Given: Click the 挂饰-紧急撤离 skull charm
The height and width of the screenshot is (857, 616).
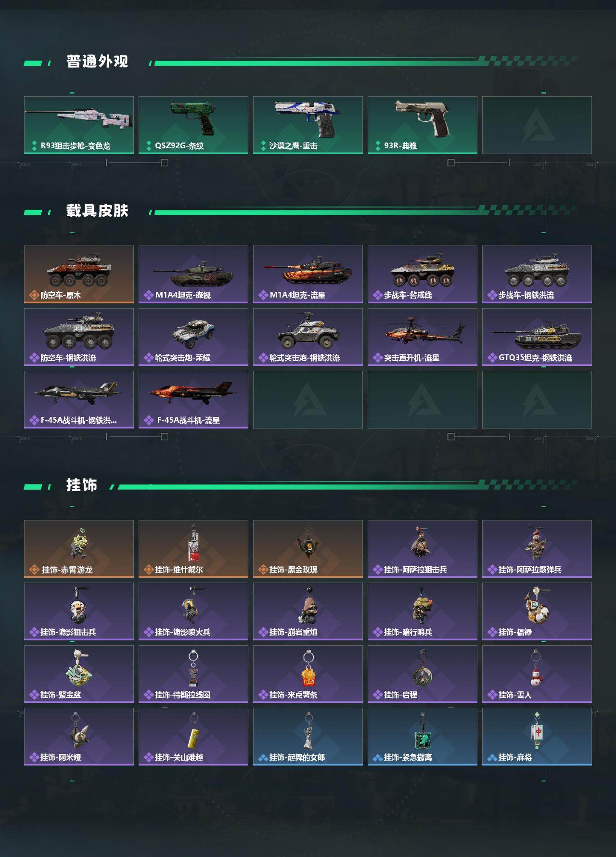Looking at the screenshot, I should click(x=423, y=737).
